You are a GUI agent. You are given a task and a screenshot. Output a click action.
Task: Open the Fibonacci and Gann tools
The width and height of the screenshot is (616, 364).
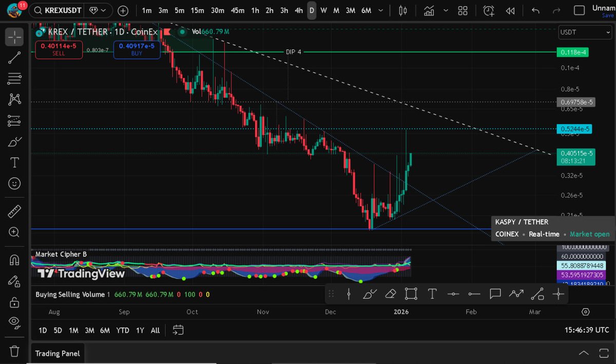[14, 78]
